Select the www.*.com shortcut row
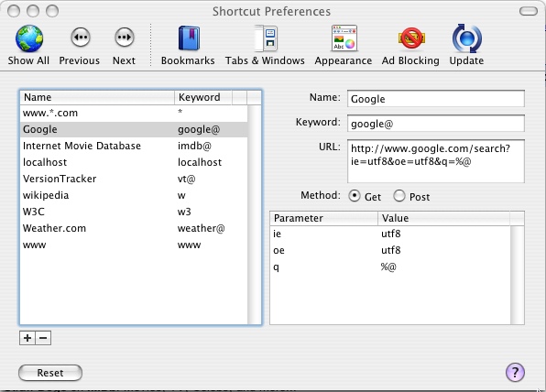This screenshot has width=546, height=392. (x=134, y=114)
